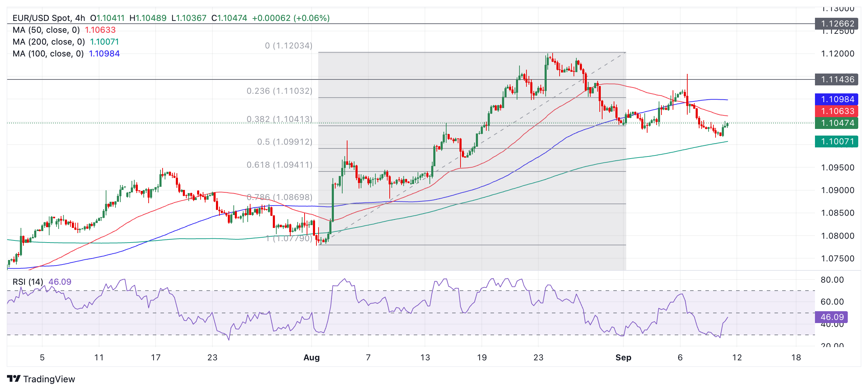Screen dimensions: 868x391
Task: Click the 0 (1.12034) Fibonacci level label
Action: pyautogui.click(x=289, y=46)
